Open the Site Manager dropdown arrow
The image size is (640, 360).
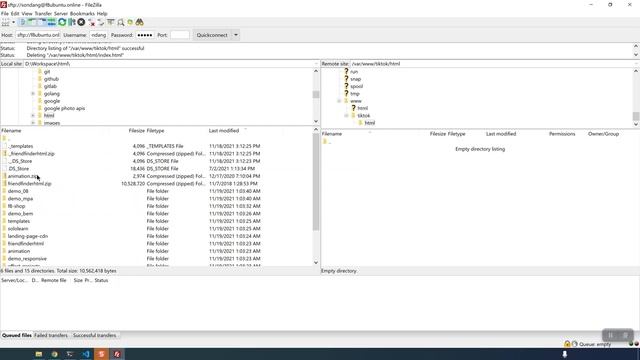pyautogui.click(x=13, y=22)
